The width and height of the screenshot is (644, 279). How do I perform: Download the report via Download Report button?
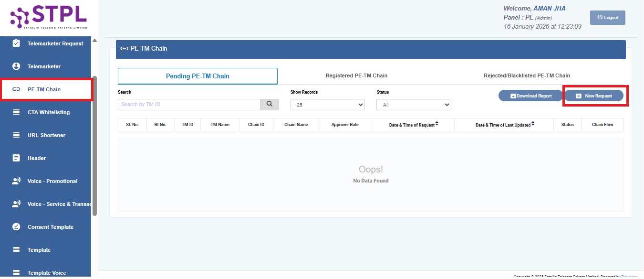[530, 95]
